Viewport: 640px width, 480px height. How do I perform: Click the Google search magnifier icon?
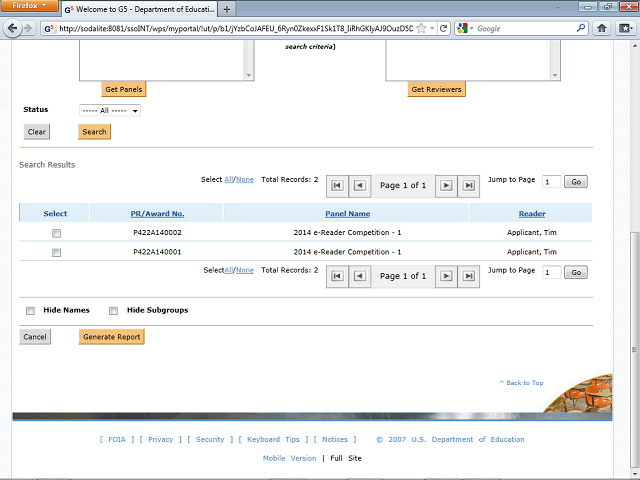(581, 28)
